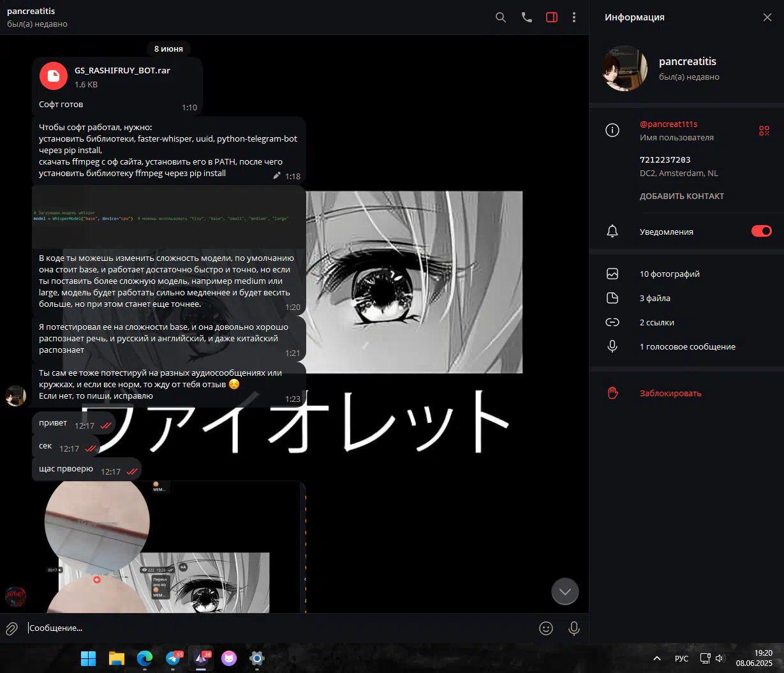This screenshot has width=784, height=673.
Task: Download GS_RASHIFRUY_BOT.rar file icon
Action: pyautogui.click(x=53, y=76)
